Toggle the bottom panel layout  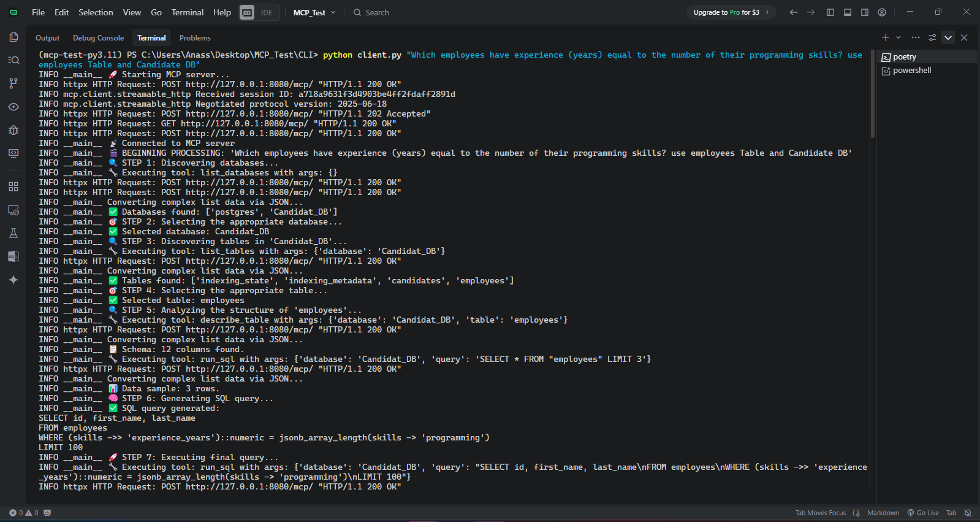[848, 12]
